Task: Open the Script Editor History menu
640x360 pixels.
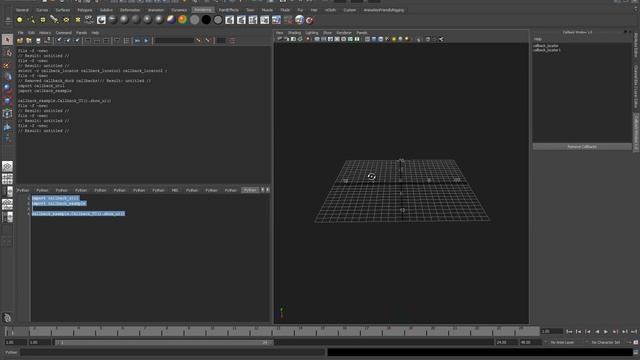Action: 45,33
